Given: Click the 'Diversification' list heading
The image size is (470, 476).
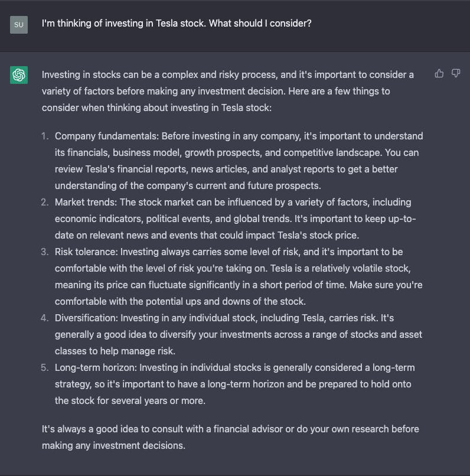Looking at the screenshot, I should (x=86, y=318).
